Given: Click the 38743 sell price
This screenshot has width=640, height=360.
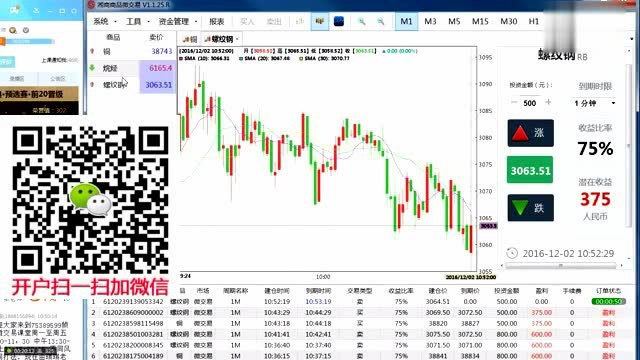Looking at the screenshot, I should pos(162,51).
